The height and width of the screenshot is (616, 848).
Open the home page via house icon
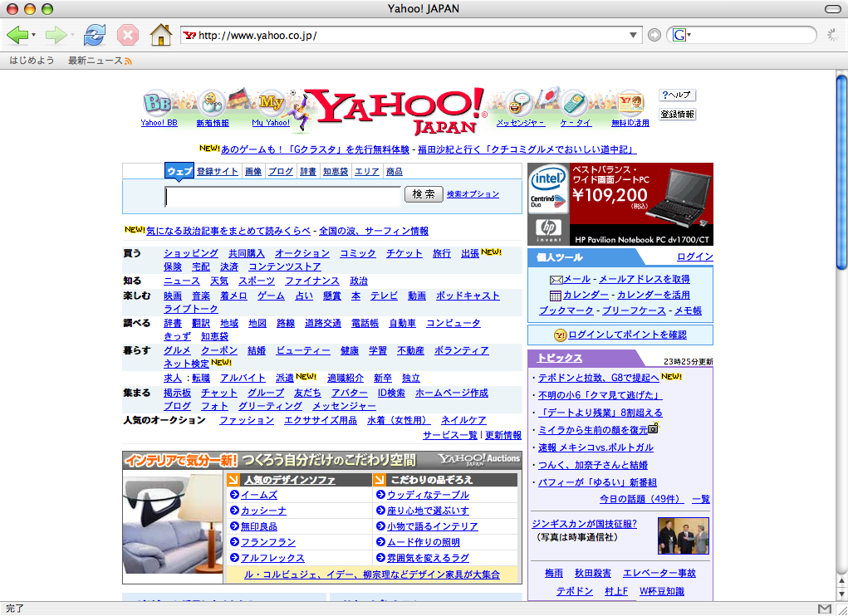[160, 35]
